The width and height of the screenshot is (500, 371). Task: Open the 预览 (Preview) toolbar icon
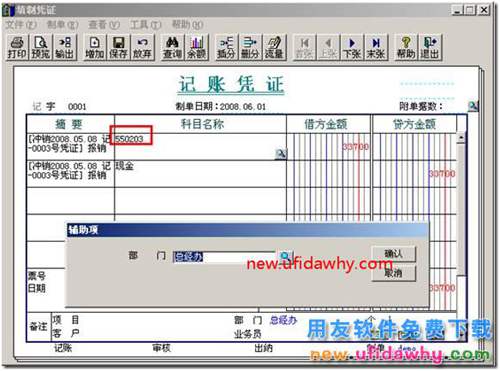[41, 47]
